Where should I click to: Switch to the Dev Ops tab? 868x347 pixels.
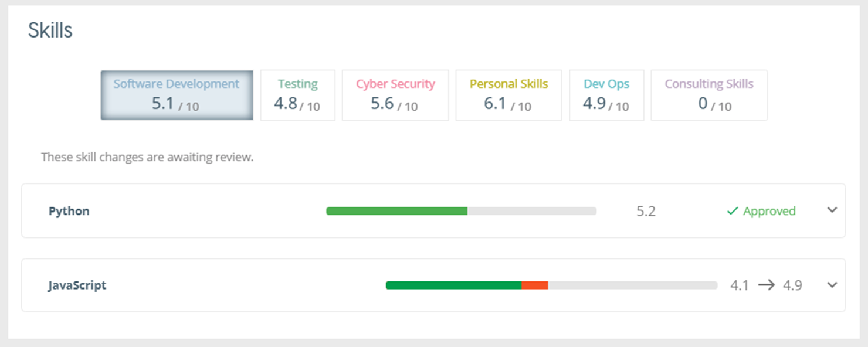coord(606,95)
